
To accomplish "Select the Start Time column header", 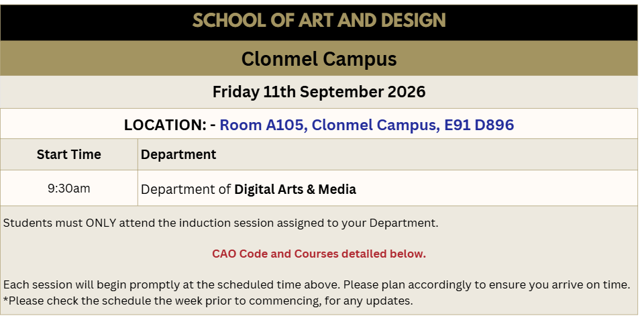I will pos(69,154).
